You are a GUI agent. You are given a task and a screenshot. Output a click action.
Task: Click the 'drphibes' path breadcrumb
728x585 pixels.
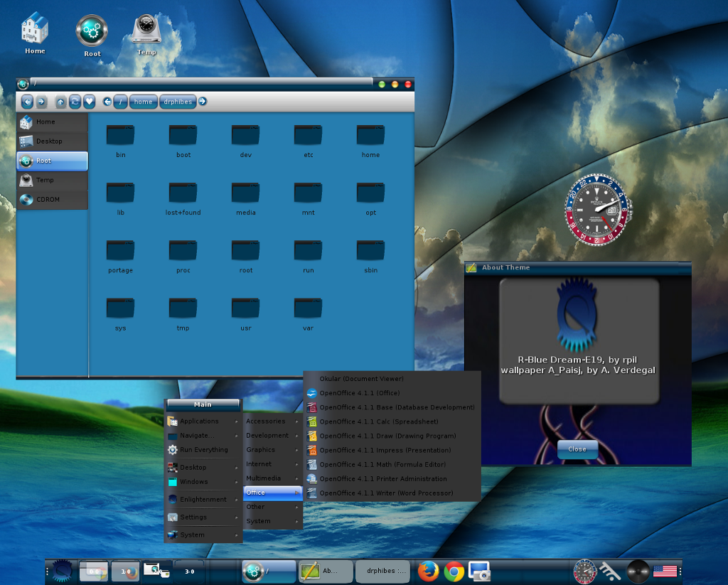coord(178,102)
